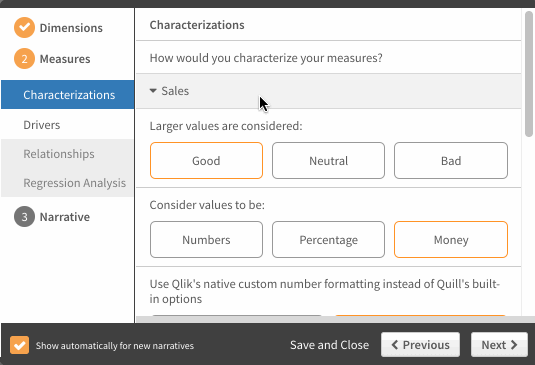Go to the Dimensions step
The image size is (535, 365).
(x=71, y=28)
